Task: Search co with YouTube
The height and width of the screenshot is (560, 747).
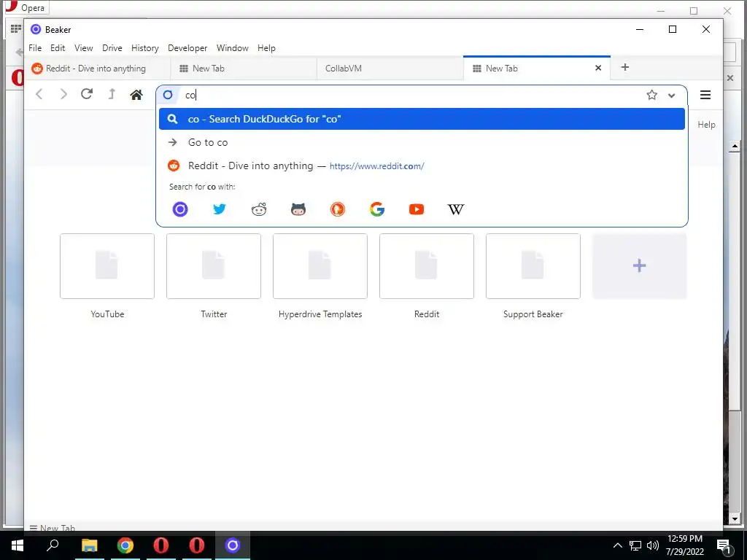Action: tap(417, 209)
